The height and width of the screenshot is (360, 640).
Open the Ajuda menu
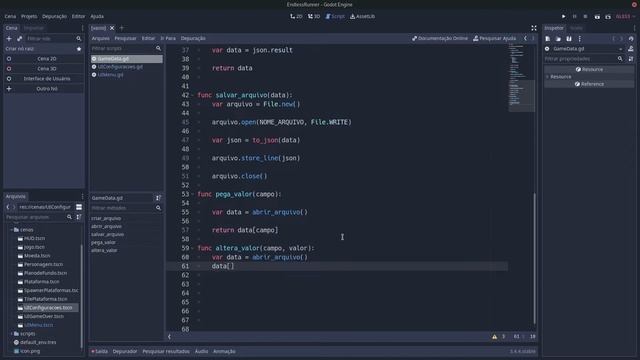[x=97, y=16]
